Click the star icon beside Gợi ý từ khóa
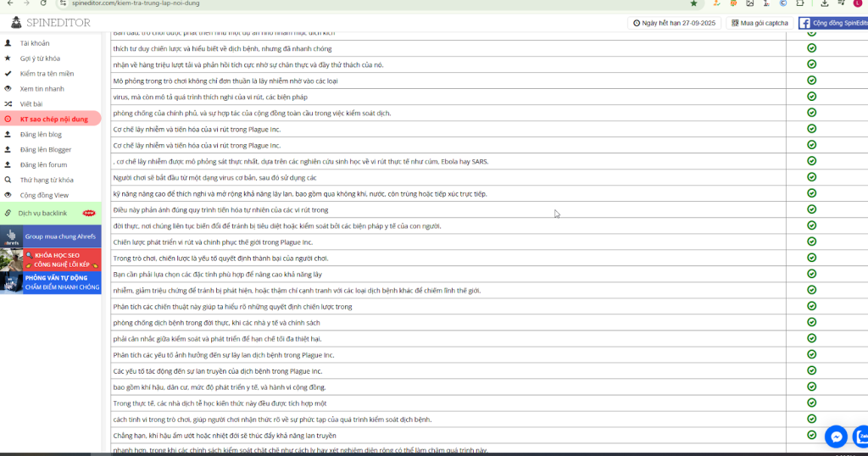Image resolution: width=868 pixels, height=456 pixels. tap(8, 58)
